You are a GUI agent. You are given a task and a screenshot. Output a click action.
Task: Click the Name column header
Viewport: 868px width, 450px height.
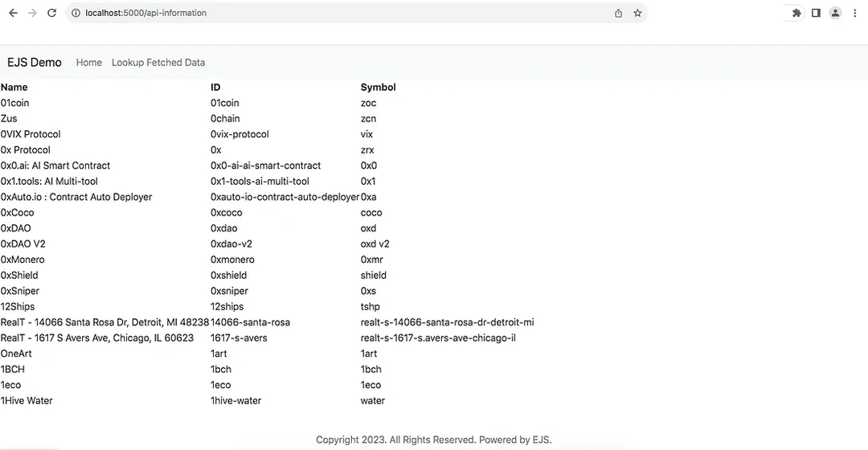(14, 87)
